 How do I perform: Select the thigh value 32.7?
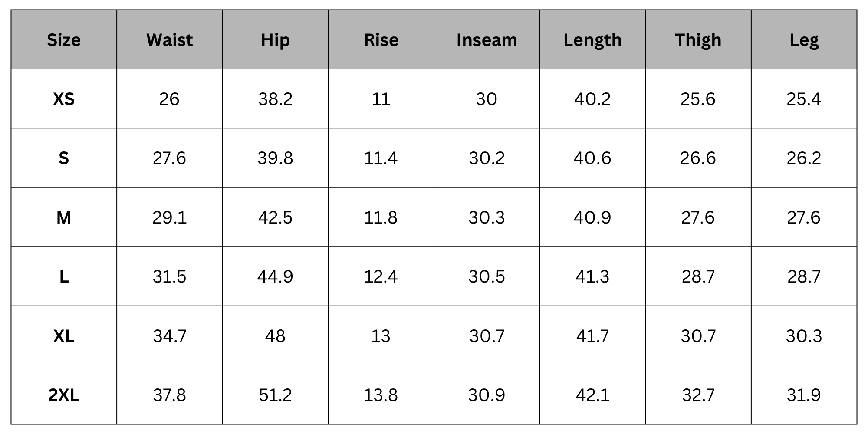[x=698, y=395]
